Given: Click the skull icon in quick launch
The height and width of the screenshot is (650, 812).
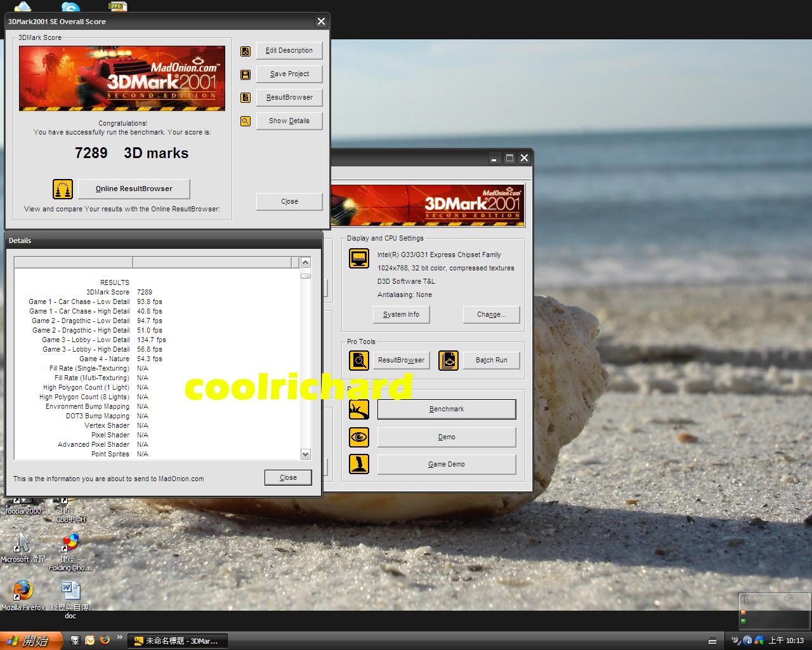Looking at the screenshot, I should (x=75, y=640).
